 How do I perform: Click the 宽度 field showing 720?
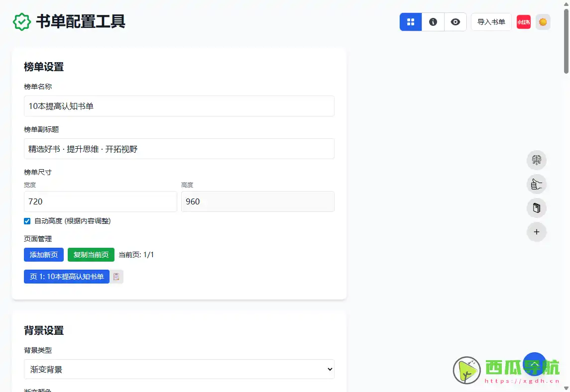[x=100, y=201]
